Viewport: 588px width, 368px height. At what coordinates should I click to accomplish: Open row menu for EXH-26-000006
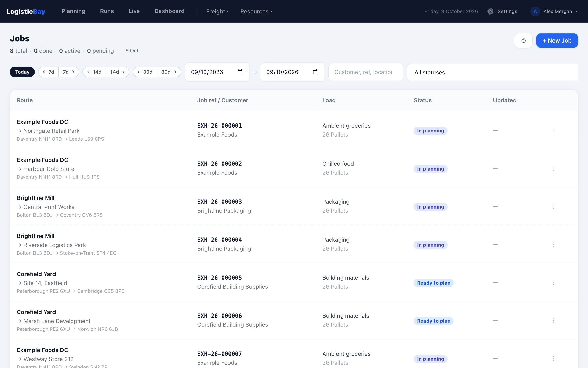click(553, 320)
